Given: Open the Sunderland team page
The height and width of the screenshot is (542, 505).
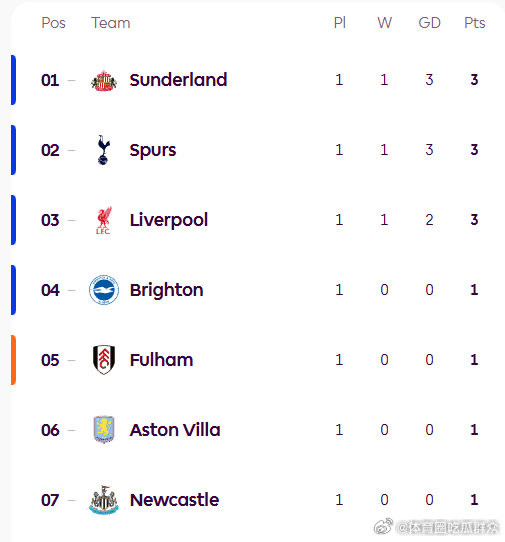Looking at the screenshot, I should [178, 80].
